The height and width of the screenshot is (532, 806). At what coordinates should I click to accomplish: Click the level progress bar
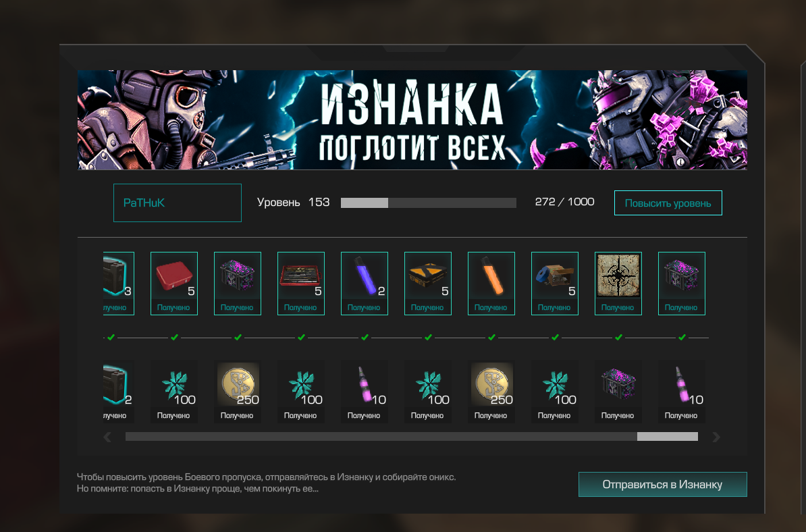tap(428, 203)
